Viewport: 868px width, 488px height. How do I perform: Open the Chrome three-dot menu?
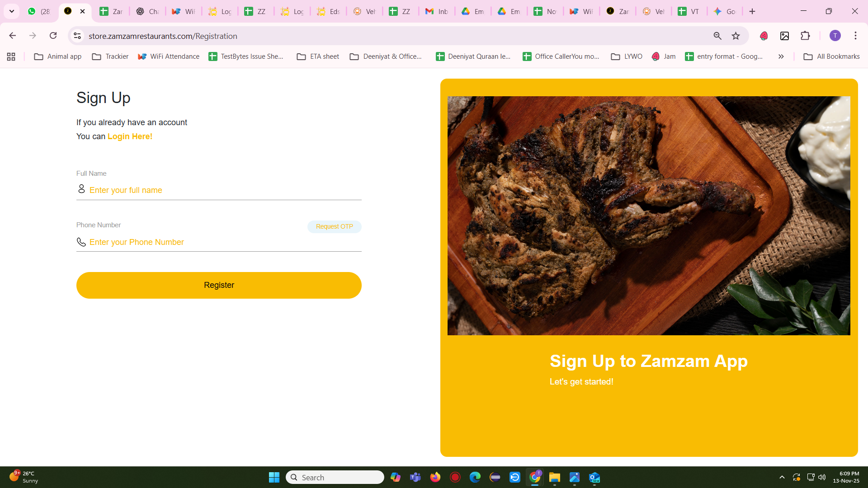click(x=855, y=36)
